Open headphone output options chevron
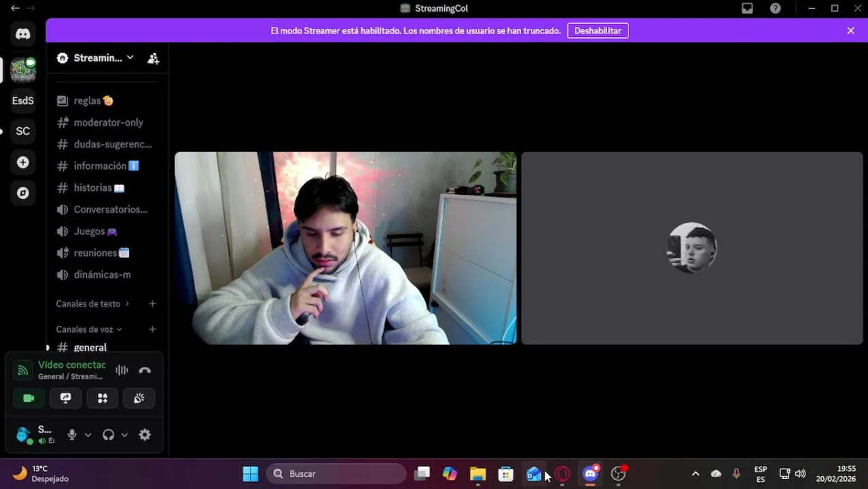868x489 pixels. click(x=124, y=435)
